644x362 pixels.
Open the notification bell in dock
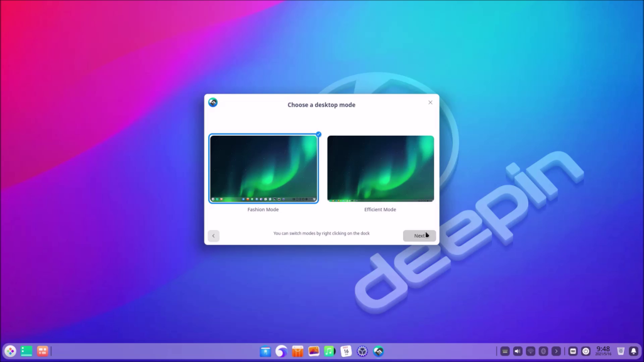click(x=635, y=351)
